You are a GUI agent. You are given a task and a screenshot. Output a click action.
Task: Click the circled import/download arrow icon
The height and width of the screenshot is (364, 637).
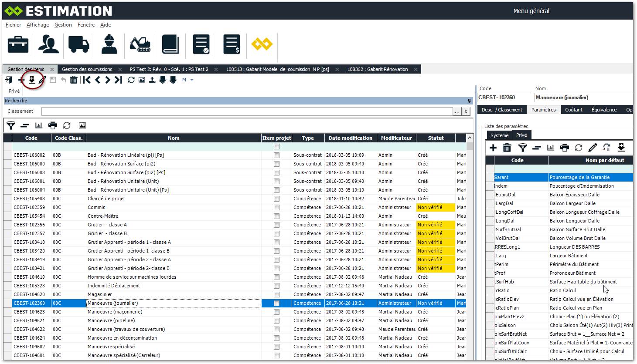click(32, 80)
